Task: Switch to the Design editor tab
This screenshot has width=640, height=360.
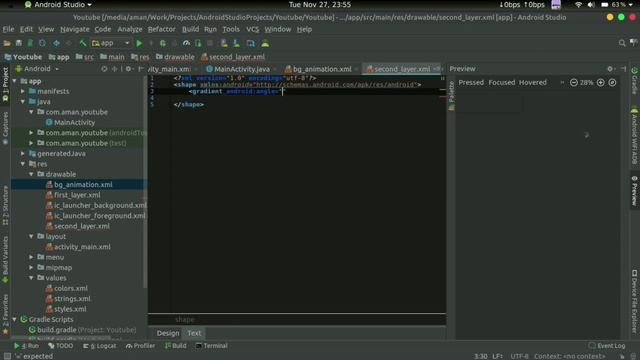Action: (168, 333)
